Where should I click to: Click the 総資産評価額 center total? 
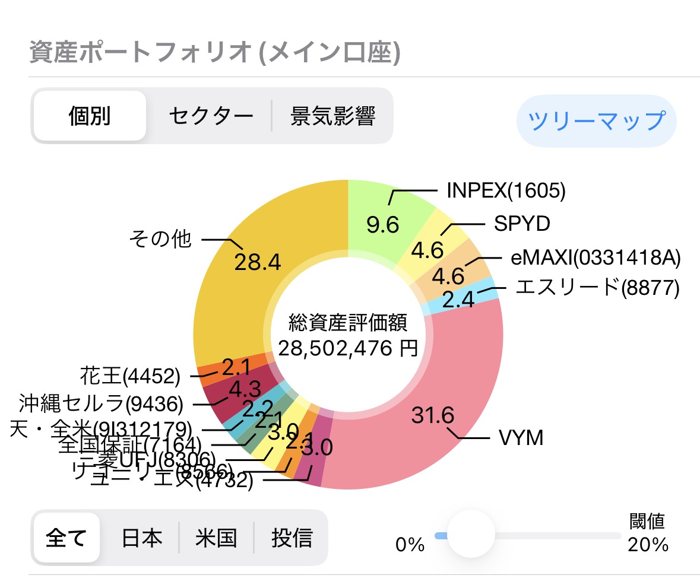pyautogui.click(x=349, y=335)
